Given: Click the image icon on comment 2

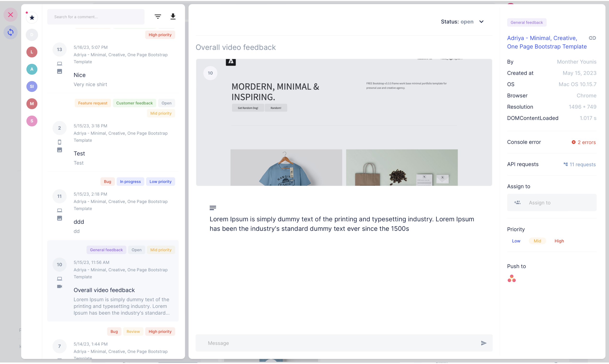Looking at the screenshot, I should point(59,150).
